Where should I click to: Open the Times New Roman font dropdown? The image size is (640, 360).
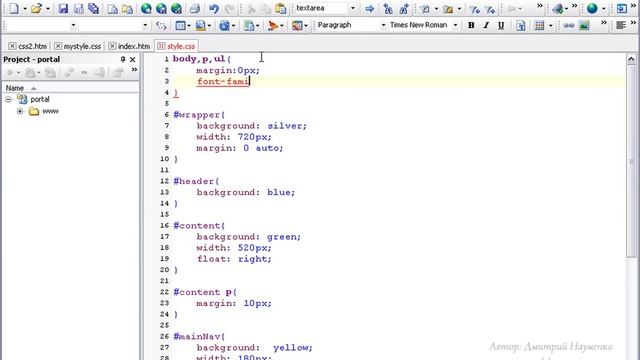[x=456, y=25]
